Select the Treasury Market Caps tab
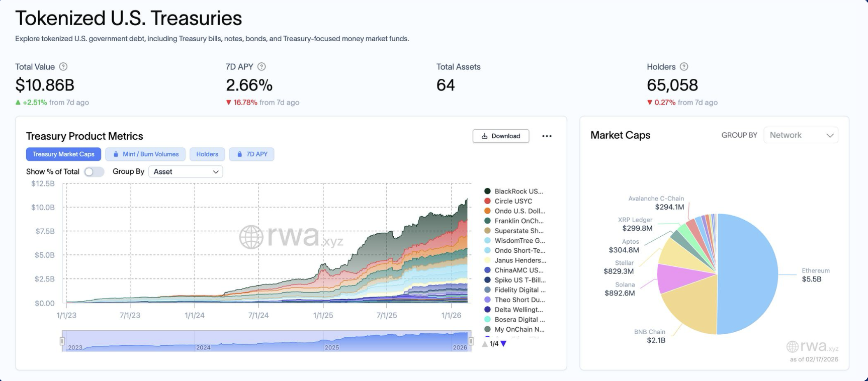This screenshot has width=868, height=381. pos(63,154)
